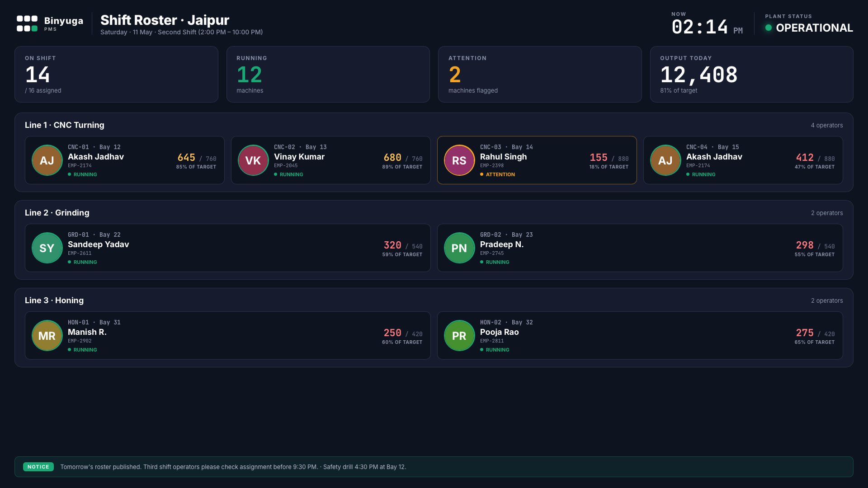Click the 12,408 output total

click(x=699, y=75)
